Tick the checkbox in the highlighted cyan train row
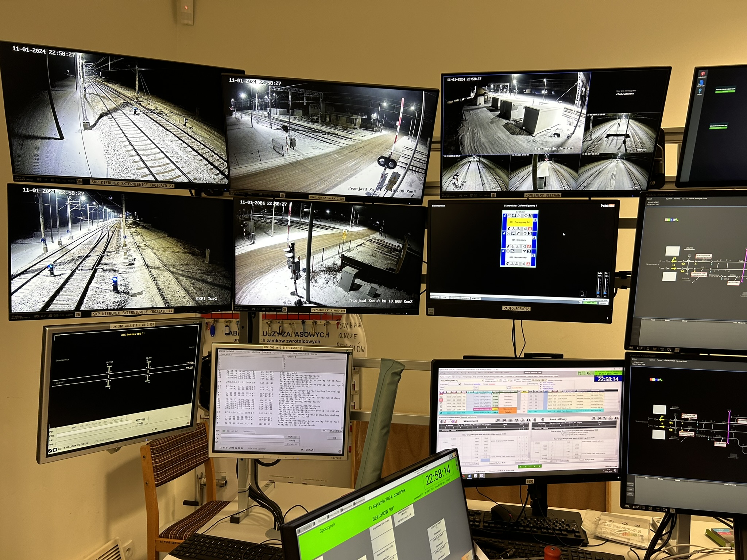The image size is (747, 560). coord(441,413)
